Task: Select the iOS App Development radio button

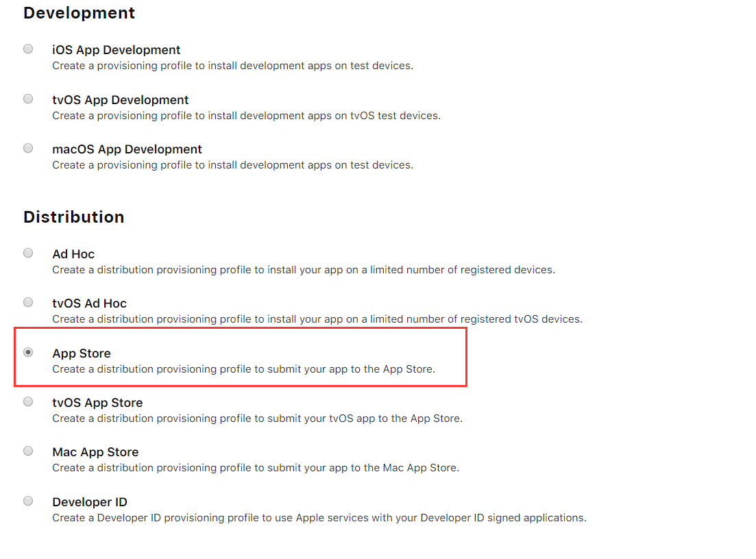Action: (29, 49)
